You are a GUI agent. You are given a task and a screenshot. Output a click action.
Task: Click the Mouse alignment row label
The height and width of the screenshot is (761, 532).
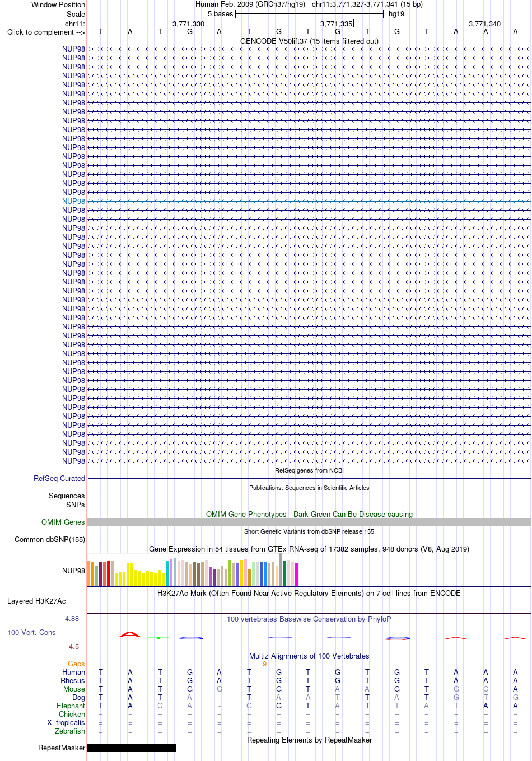(74, 689)
